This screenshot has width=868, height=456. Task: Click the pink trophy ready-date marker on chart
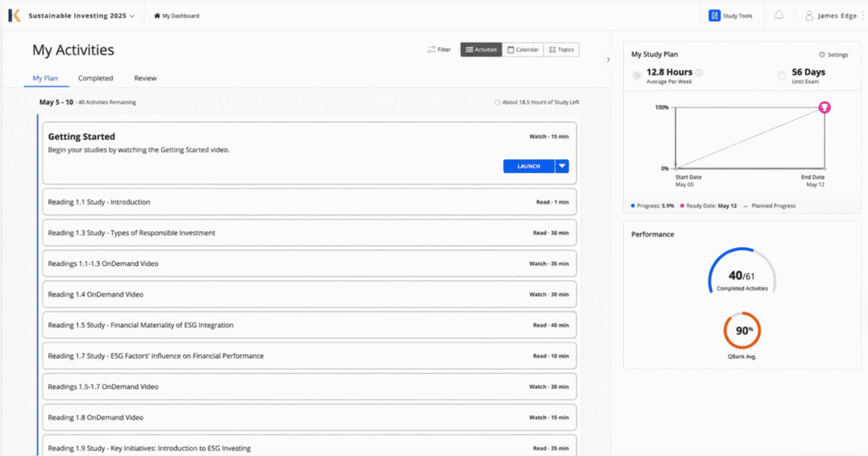click(x=825, y=108)
